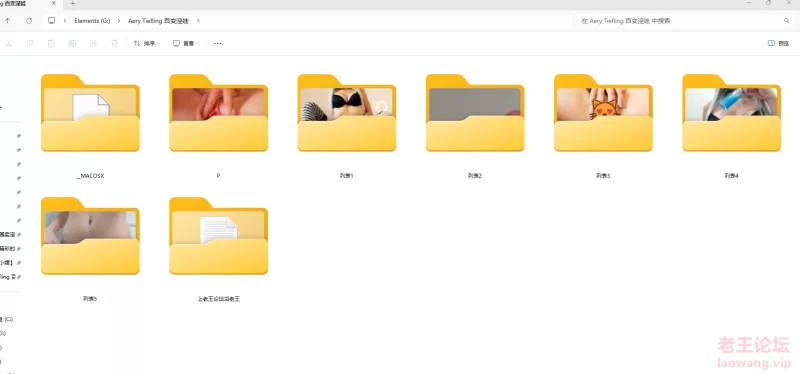
Task: Click the Rename icon in toolbar
Action: [72, 43]
